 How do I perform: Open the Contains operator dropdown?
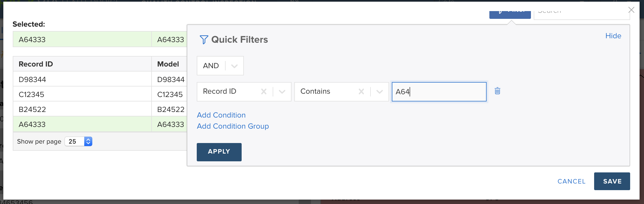point(380,92)
